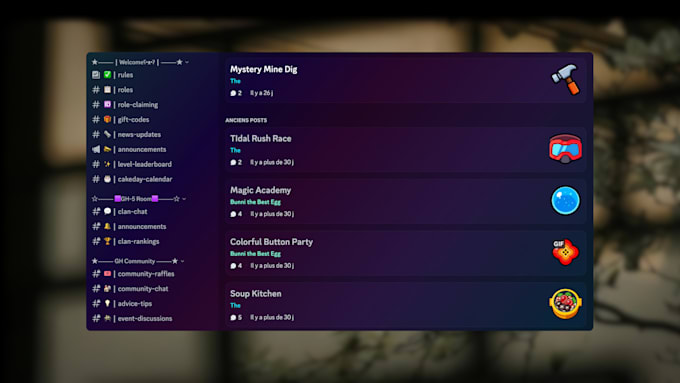Open the Soup Kitchen post
This screenshot has height=383, width=680.
click(x=405, y=305)
